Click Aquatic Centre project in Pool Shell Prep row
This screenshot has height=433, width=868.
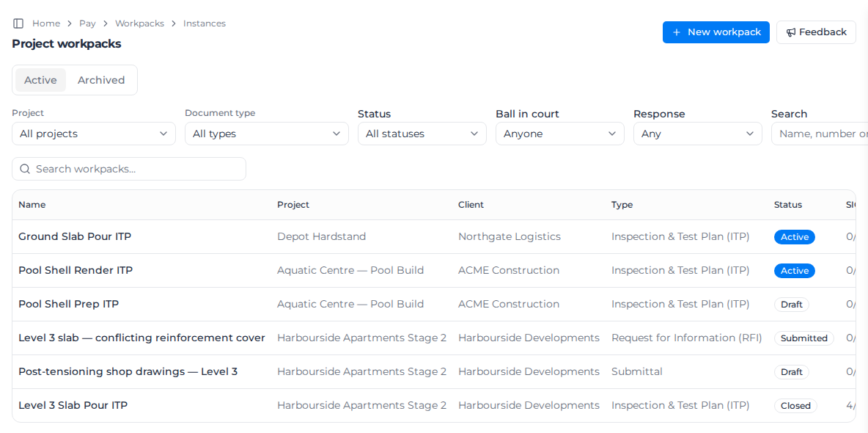click(x=350, y=305)
